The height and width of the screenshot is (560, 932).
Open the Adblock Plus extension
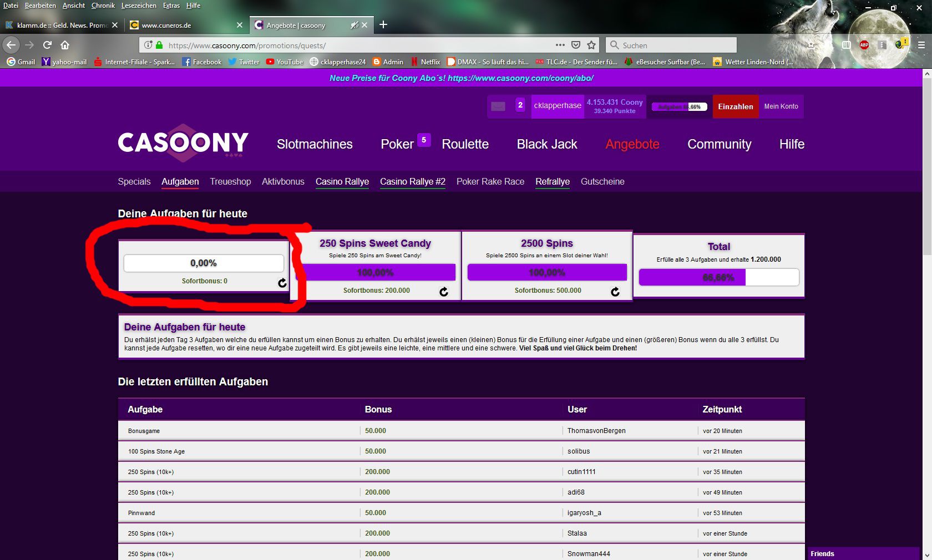[864, 45]
